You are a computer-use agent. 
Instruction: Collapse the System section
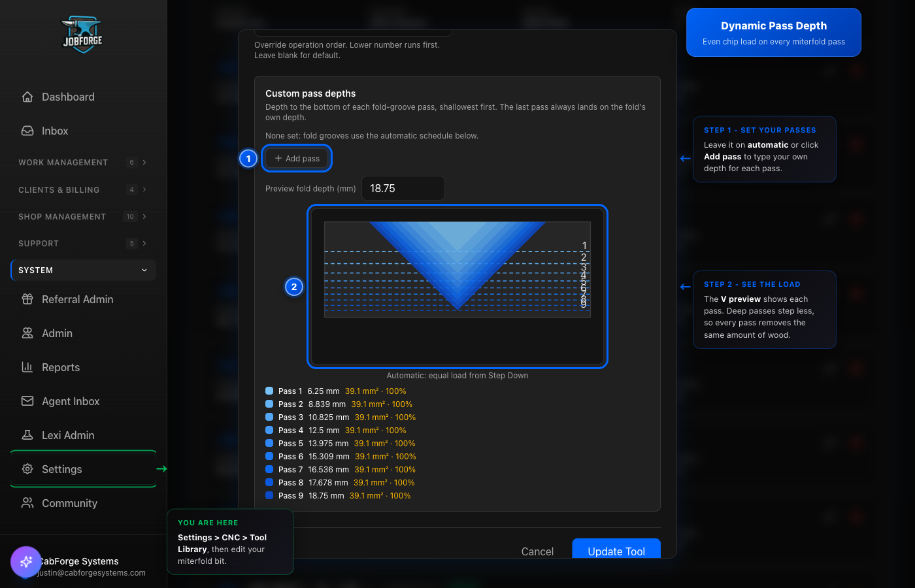pos(83,270)
